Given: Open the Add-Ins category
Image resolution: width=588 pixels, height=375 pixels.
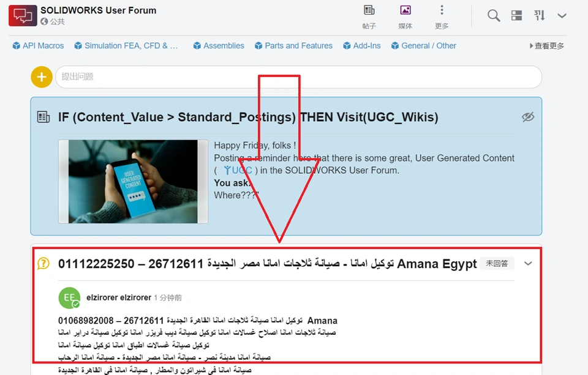Looking at the screenshot, I should point(362,46).
